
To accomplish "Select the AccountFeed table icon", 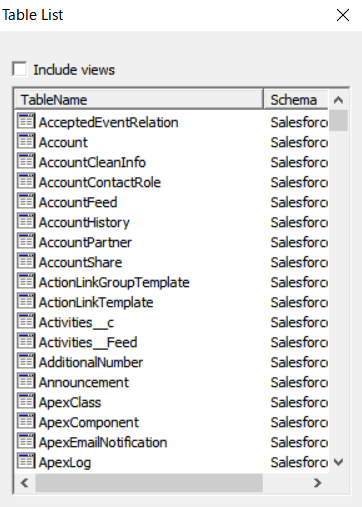I will [x=26, y=201].
